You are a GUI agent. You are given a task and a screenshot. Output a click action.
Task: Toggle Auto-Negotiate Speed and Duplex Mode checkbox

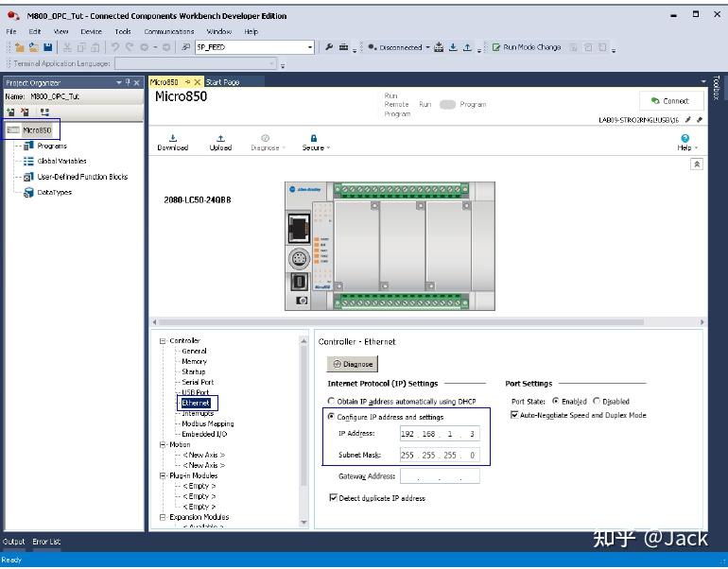514,414
